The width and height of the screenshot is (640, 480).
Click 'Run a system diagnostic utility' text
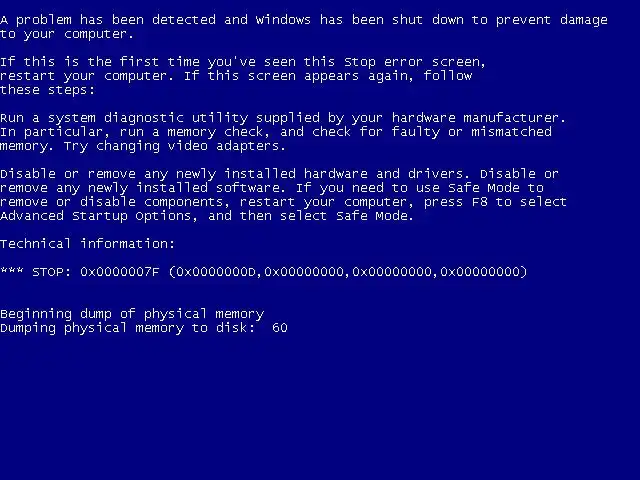[x=124, y=118]
